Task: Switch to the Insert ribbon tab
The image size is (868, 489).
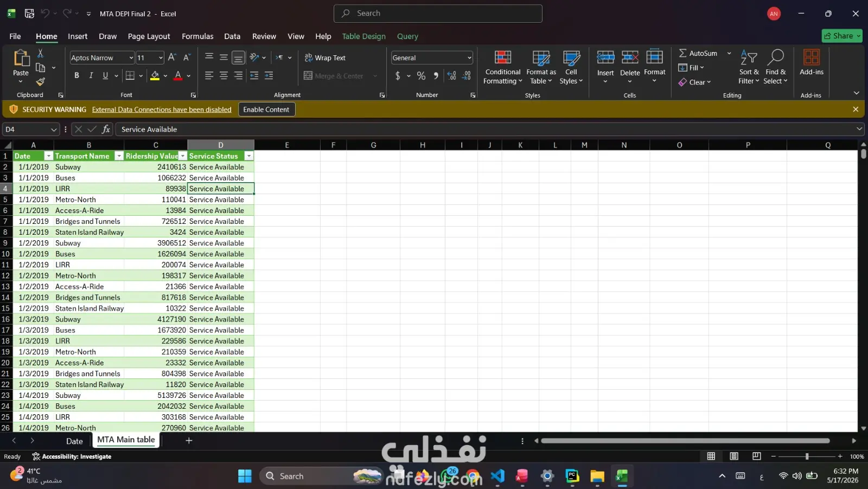Action: [78, 36]
